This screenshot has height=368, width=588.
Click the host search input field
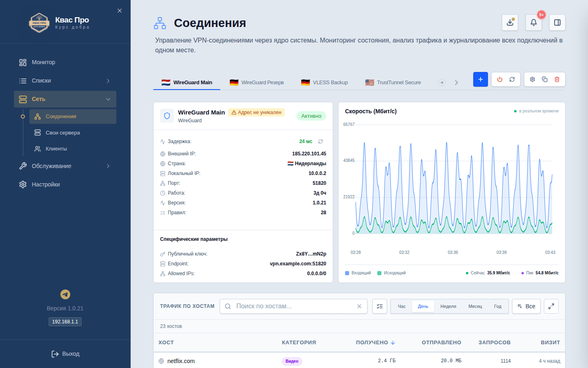click(x=293, y=306)
